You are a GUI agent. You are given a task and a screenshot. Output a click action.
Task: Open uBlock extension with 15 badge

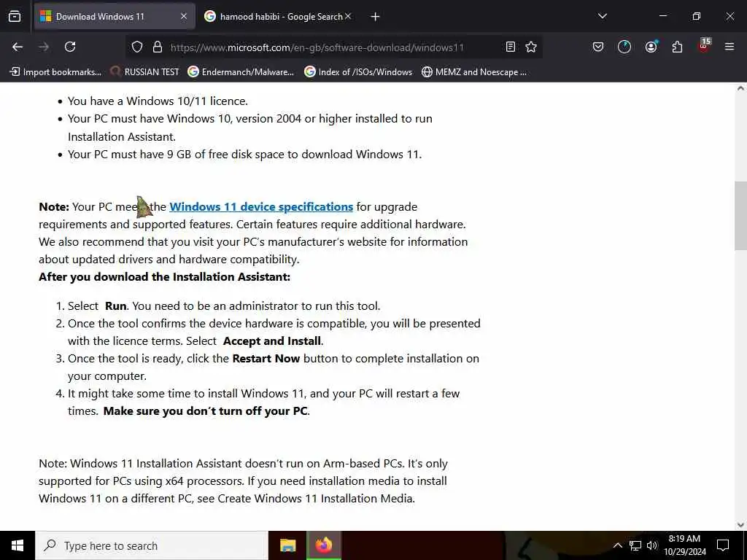[704, 46]
